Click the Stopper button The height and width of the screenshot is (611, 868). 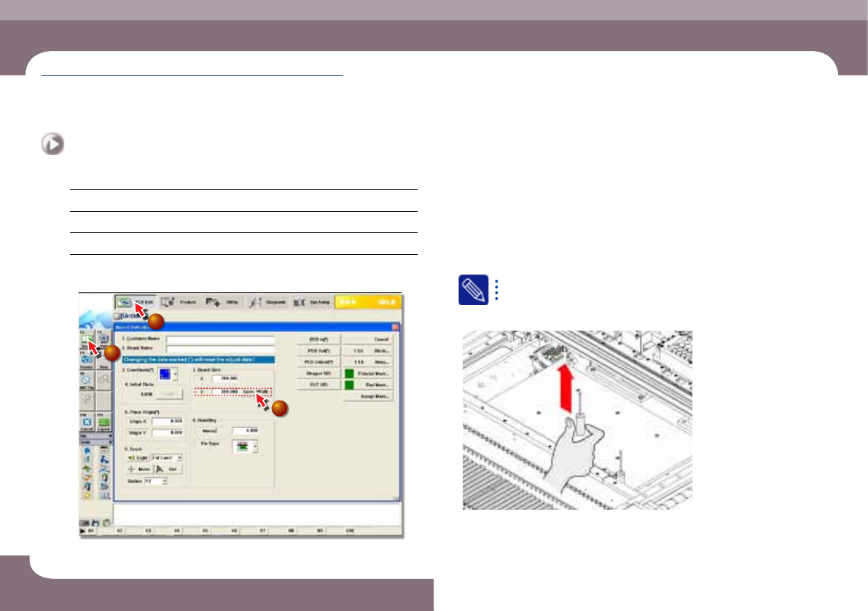(x=318, y=374)
